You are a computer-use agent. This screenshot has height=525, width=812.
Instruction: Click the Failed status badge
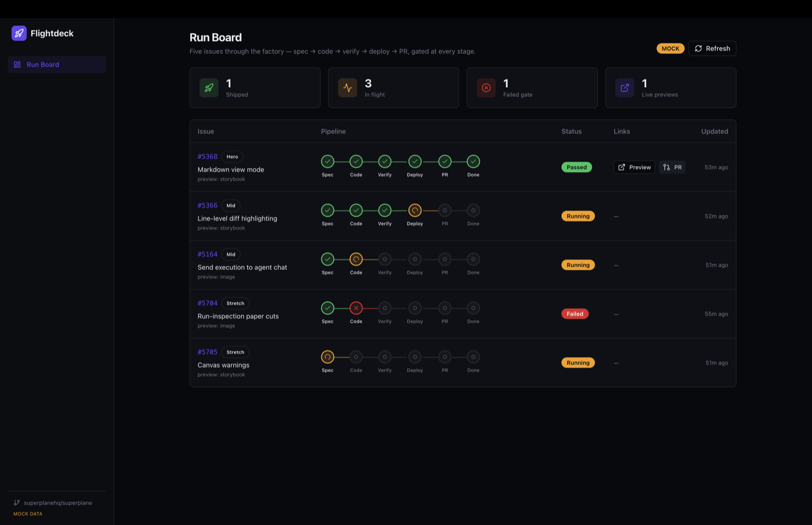click(x=575, y=313)
